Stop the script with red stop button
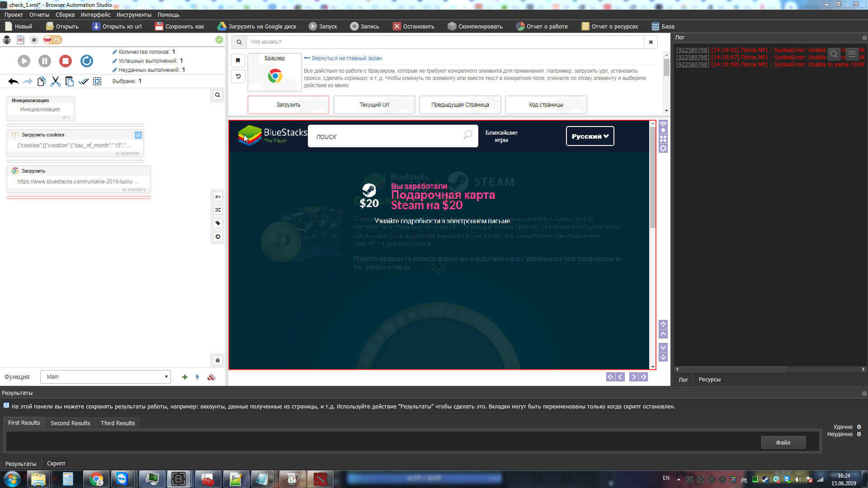Screen dimensions: 868x488 (x=66, y=61)
